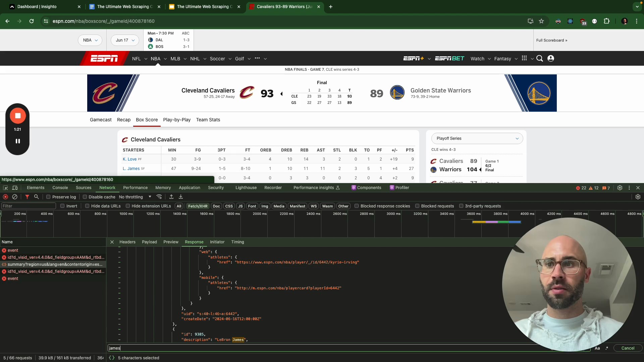Open a new browser tab
The width and height of the screenshot is (644, 362).
tap(331, 7)
